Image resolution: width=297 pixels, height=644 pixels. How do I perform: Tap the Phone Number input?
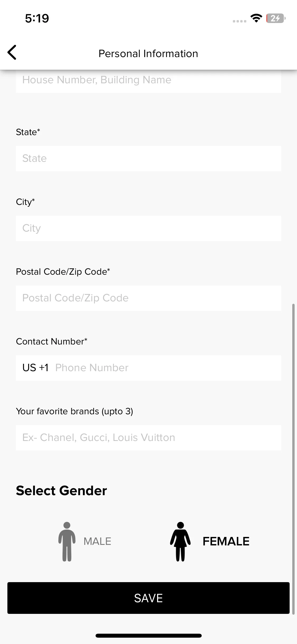click(x=166, y=368)
